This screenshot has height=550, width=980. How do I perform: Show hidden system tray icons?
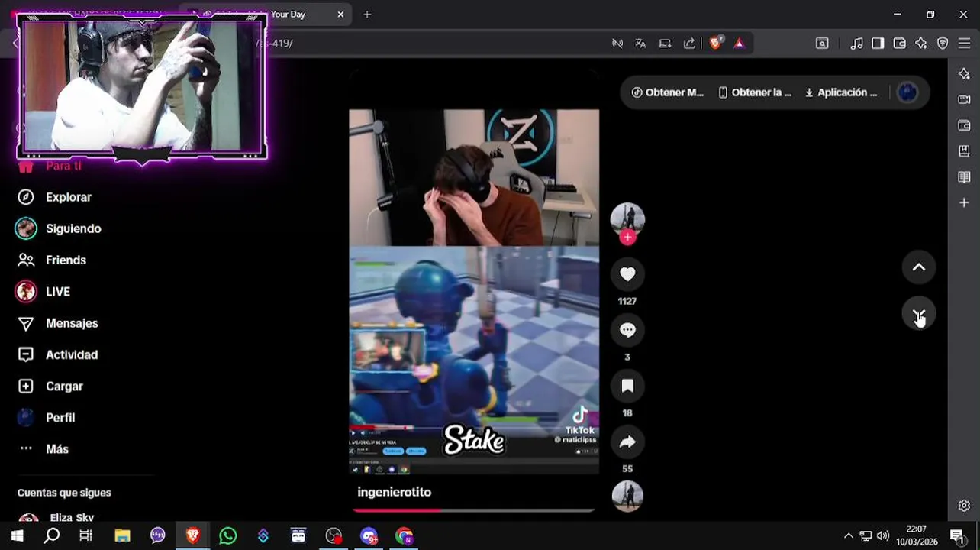[848, 536]
